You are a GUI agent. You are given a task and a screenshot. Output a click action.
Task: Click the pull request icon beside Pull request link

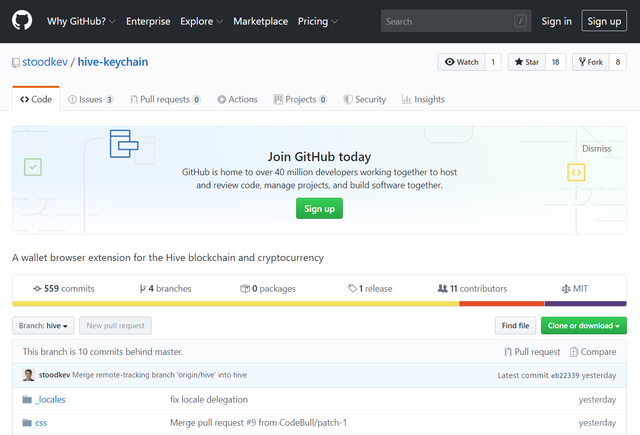pos(508,352)
